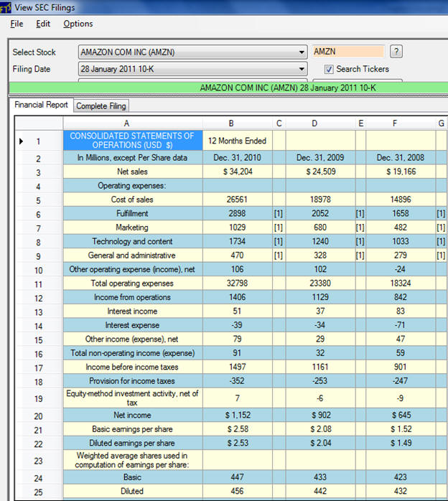Image resolution: width=448 pixels, height=501 pixels.
Task: Click the Total operating expenses label
Action: [133, 283]
